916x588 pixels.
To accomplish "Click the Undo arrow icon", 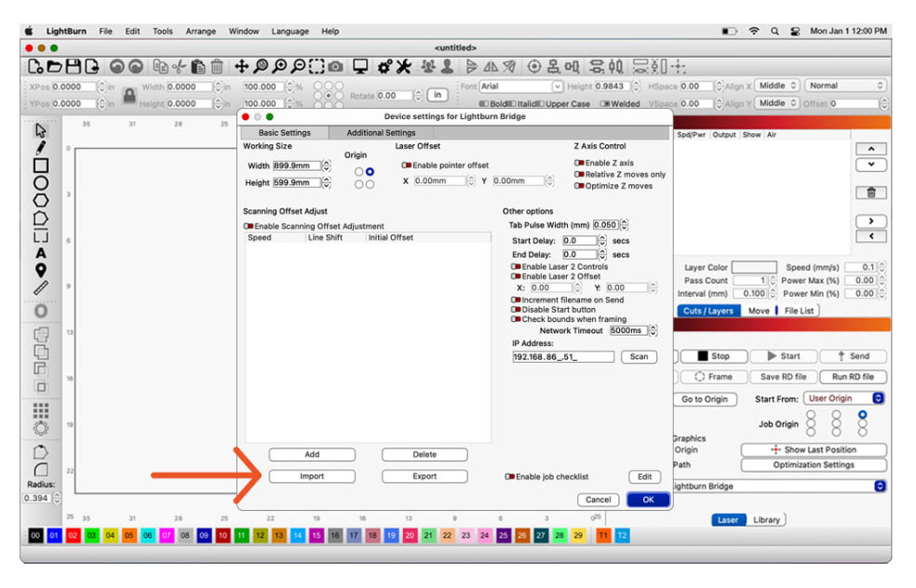I will point(117,67).
